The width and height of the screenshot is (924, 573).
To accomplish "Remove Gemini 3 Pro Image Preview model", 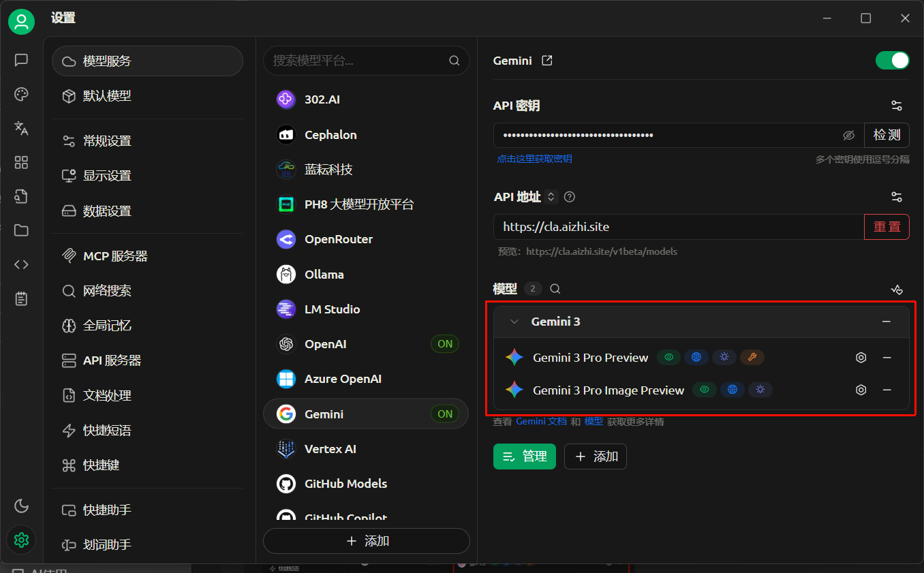I will [887, 390].
